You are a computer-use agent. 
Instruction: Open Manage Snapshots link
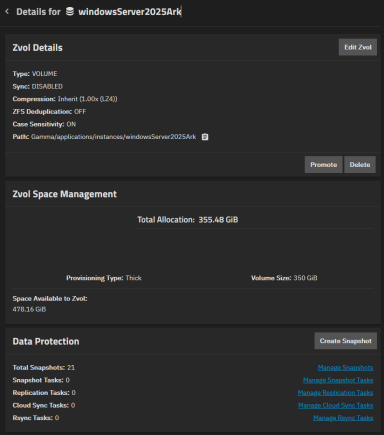(x=345, y=368)
